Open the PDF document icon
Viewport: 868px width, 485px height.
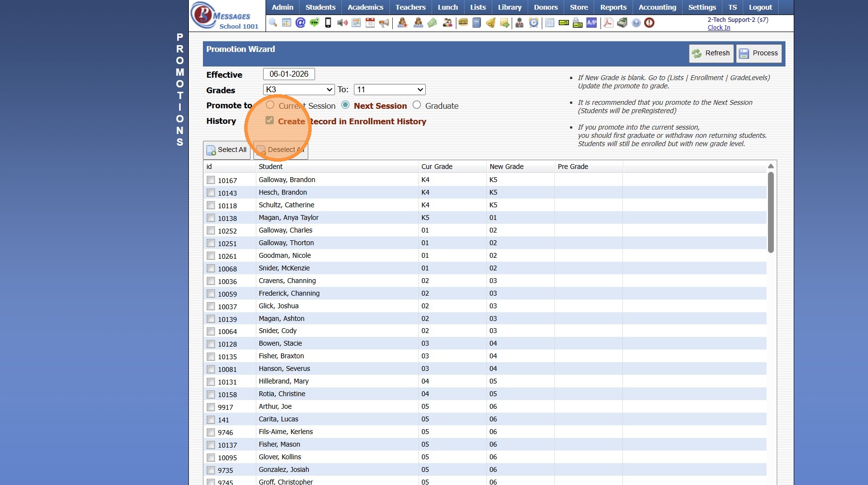[x=608, y=23]
